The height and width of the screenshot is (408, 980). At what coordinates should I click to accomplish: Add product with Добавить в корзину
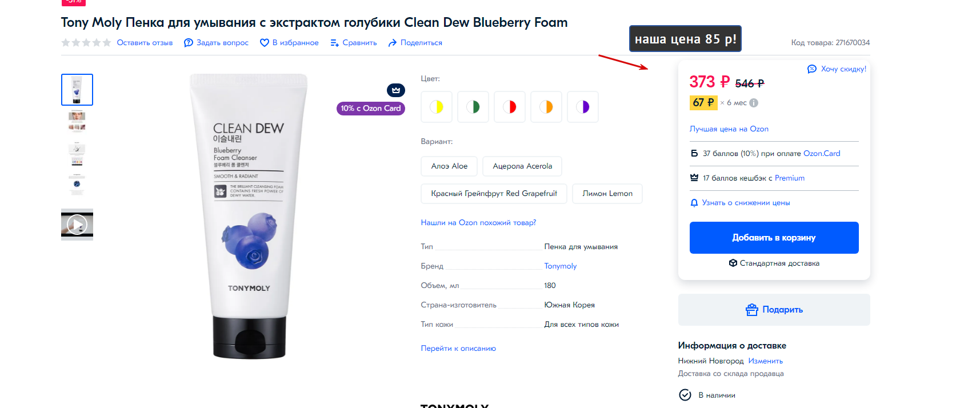coord(774,238)
